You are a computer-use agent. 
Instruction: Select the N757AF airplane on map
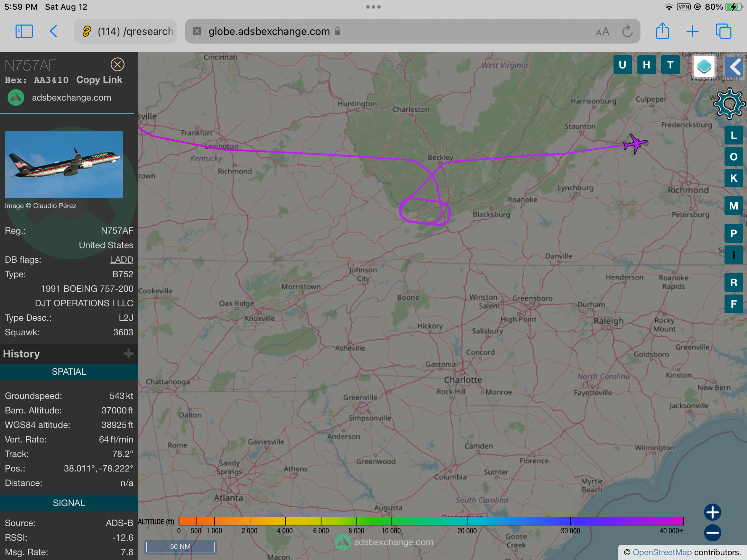635,143
